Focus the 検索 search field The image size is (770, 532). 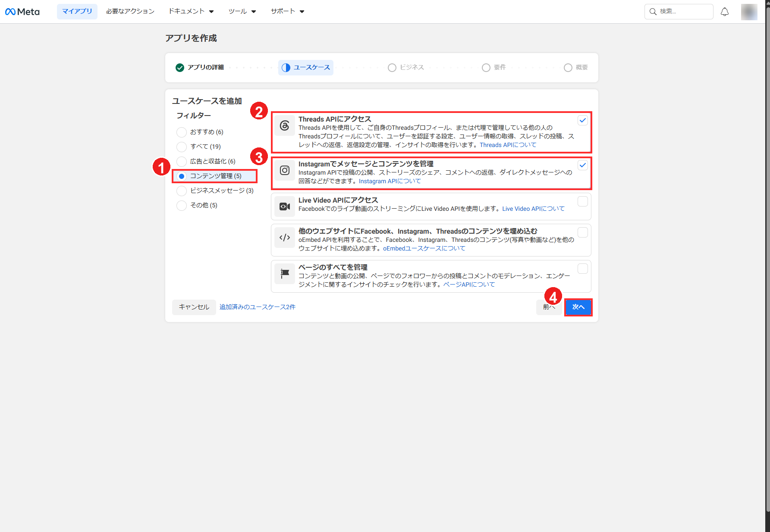(679, 12)
